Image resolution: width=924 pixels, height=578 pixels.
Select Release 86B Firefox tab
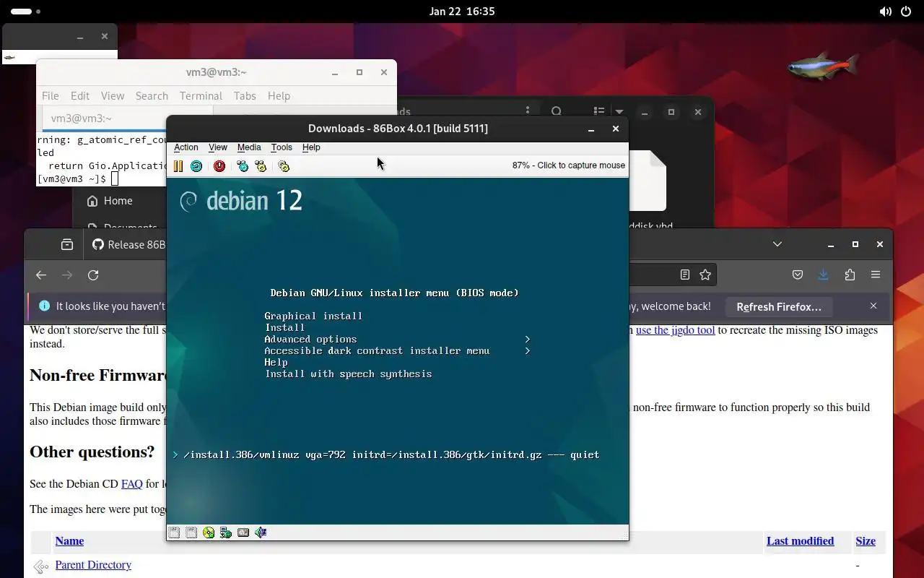tap(128, 244)
